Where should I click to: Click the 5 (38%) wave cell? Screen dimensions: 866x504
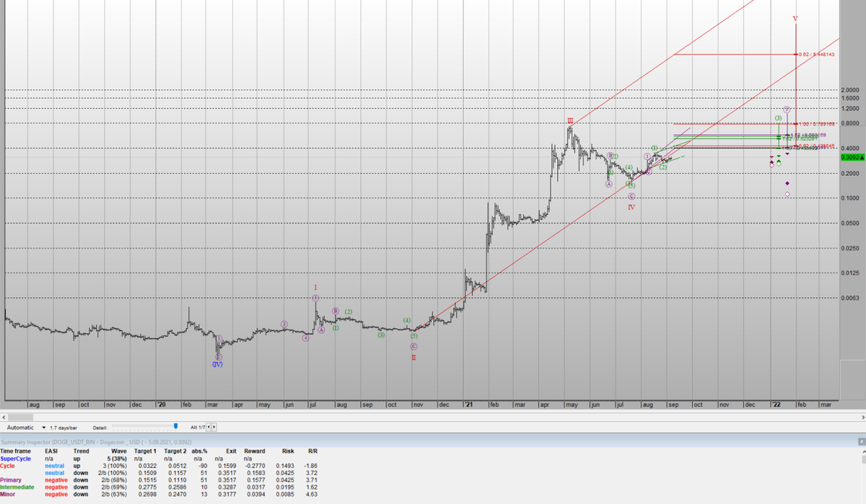click(x=115, y=458)
